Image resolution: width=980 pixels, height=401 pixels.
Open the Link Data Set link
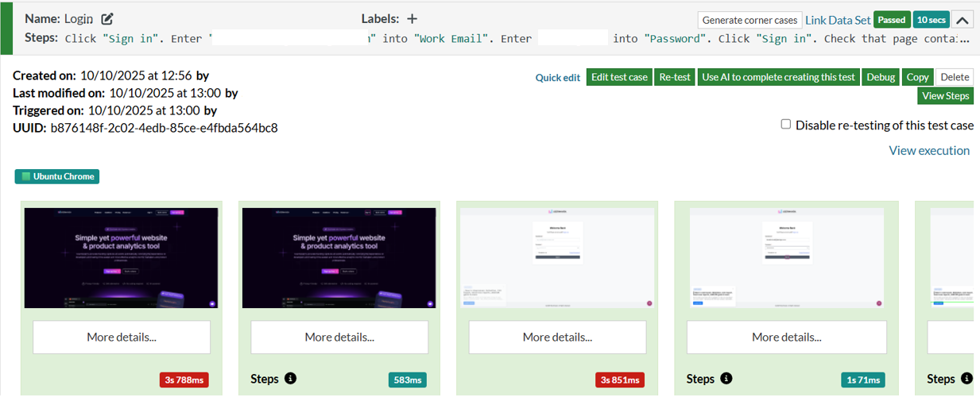point(838,21)
